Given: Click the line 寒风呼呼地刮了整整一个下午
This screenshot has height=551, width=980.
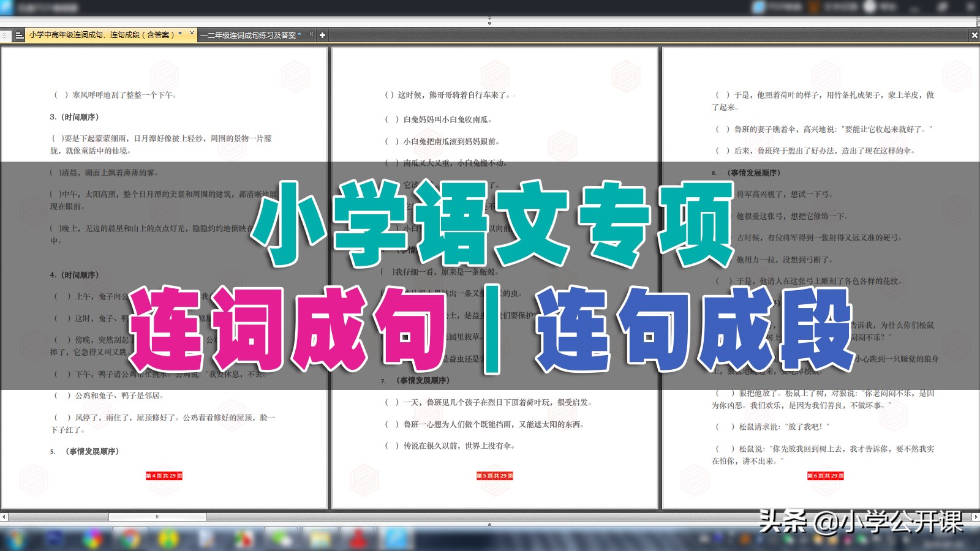Looking at the screenshot, I should pyautogui.click(x=115, y=95).
